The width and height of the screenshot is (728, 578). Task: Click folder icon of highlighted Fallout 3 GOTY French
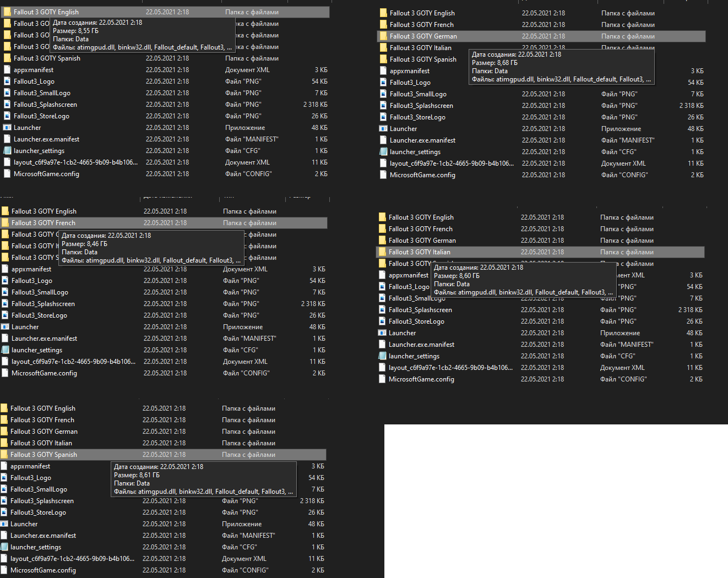coord(5,223)
